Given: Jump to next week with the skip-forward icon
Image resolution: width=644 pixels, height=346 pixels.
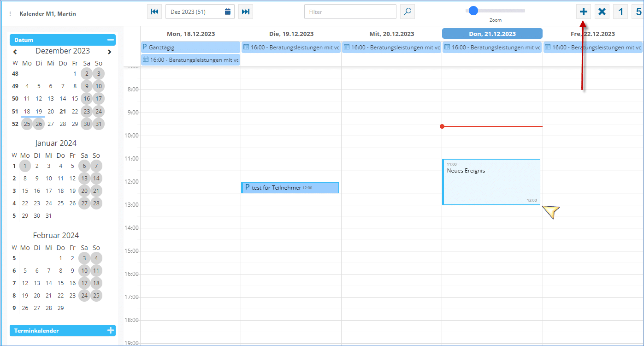Looking at the screenshot, I should [x=246, y=12].
